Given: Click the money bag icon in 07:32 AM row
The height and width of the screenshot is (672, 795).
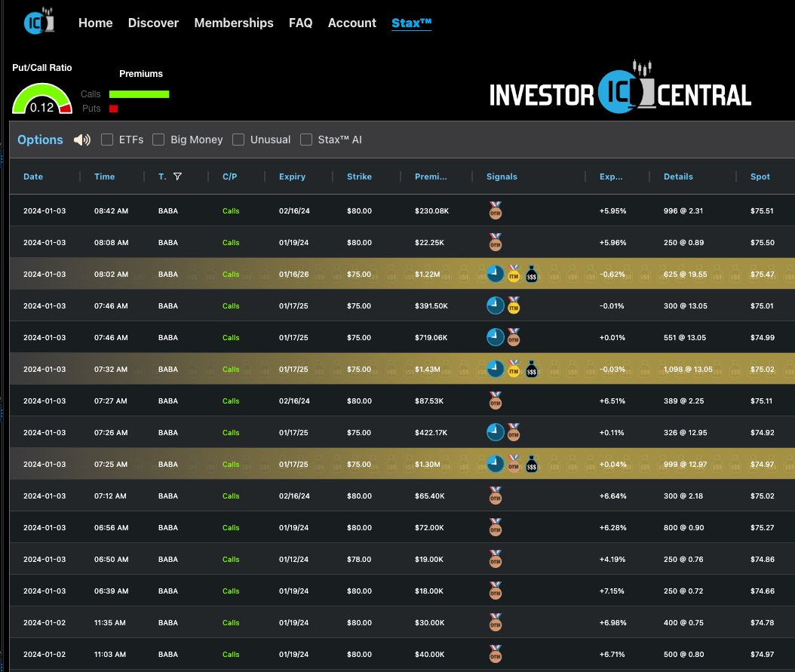Looking at the screenshot, I should (531, 369).
